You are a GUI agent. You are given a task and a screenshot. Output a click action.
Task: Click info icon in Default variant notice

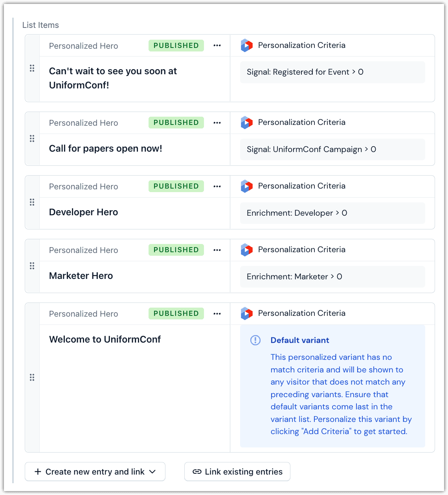(255, 340)
